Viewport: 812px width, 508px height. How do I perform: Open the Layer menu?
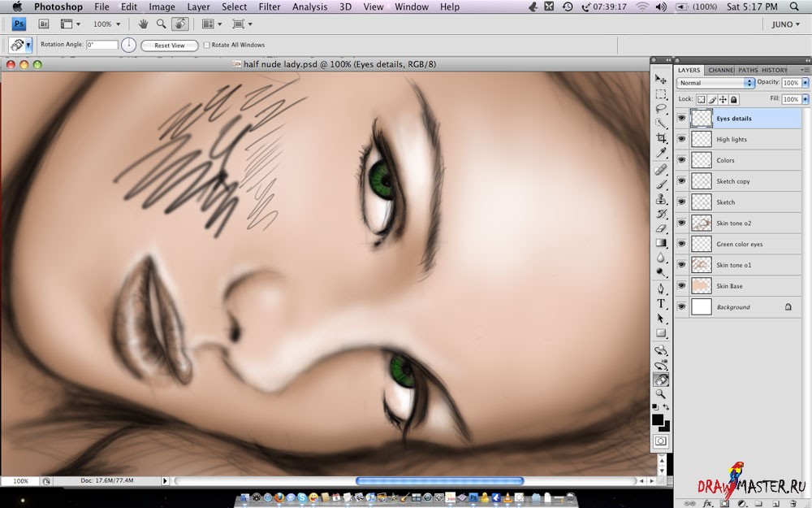tap(198, 7)
